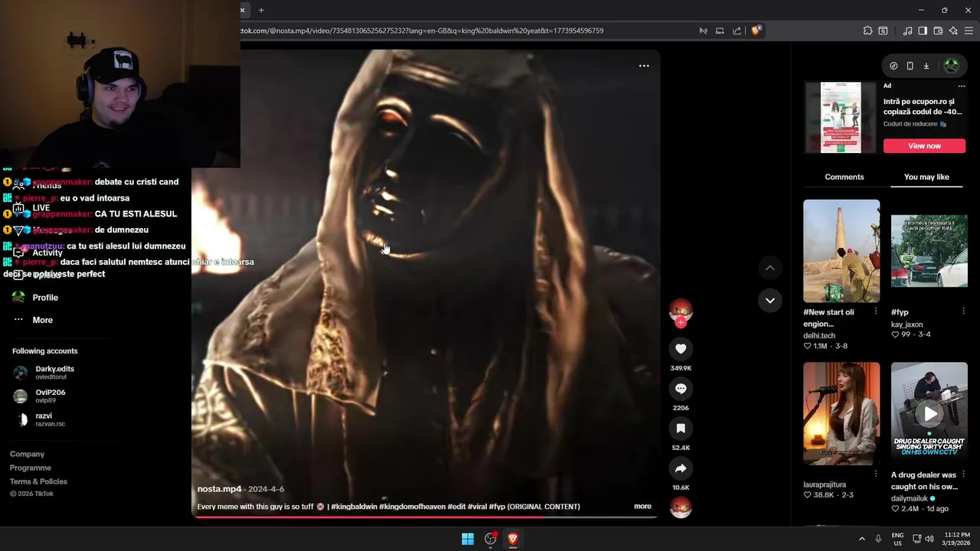Open Darky.edits following account
The width and height of the screenshot is (980, 551).
54,372
